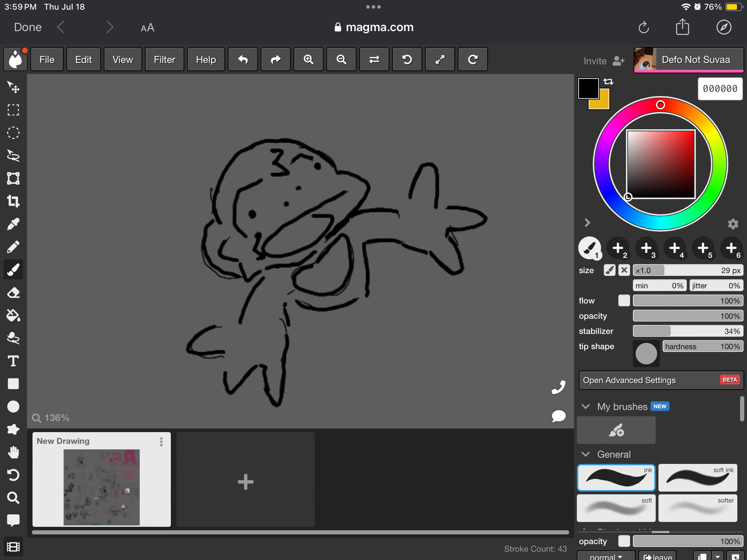Select the lasso selection tool
The width and height of the screenshot is (747, 560).
click(x=13, y=156)
